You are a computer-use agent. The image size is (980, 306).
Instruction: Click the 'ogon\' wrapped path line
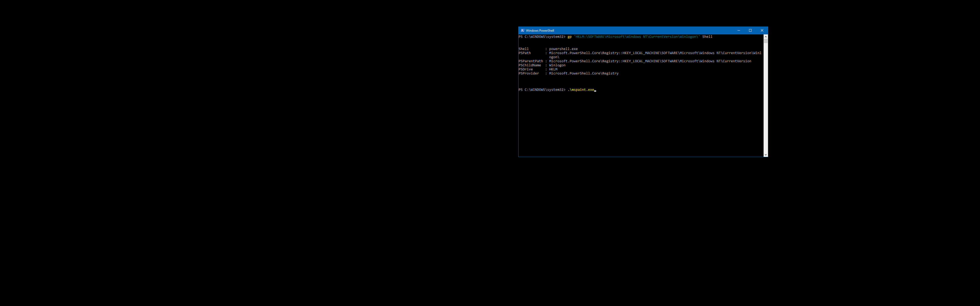[554, 57]
